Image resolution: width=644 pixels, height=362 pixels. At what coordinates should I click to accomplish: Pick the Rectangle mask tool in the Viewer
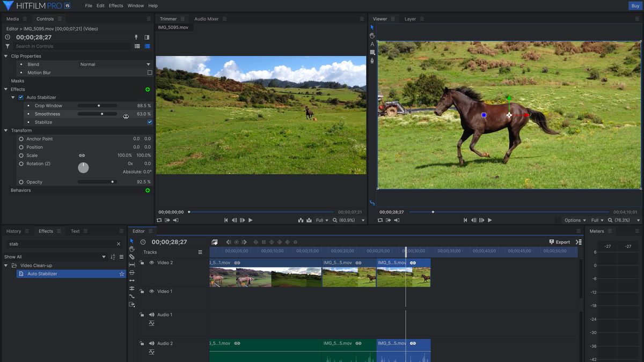[372, 52]
